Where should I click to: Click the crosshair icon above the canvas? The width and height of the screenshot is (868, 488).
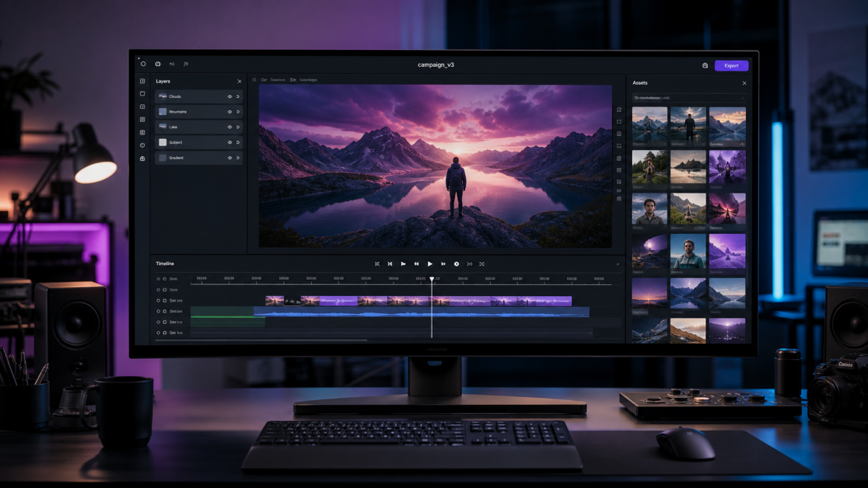click(254, 80)
